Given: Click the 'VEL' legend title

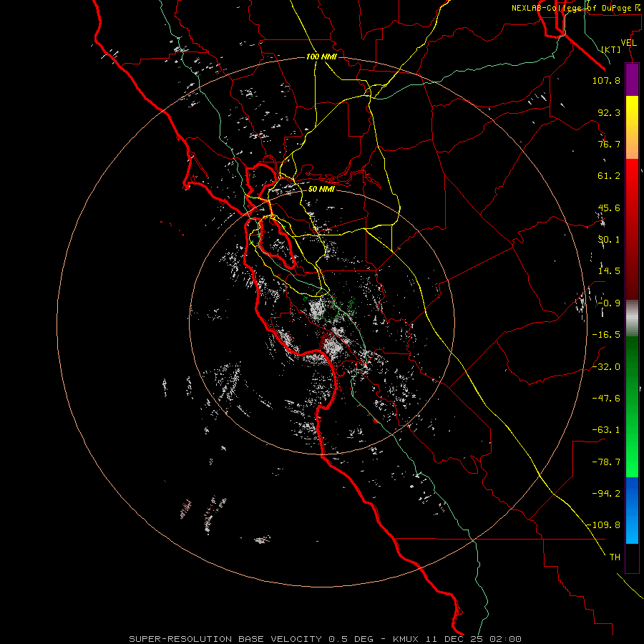Looking at the screenshot, I should click(629, 43).
